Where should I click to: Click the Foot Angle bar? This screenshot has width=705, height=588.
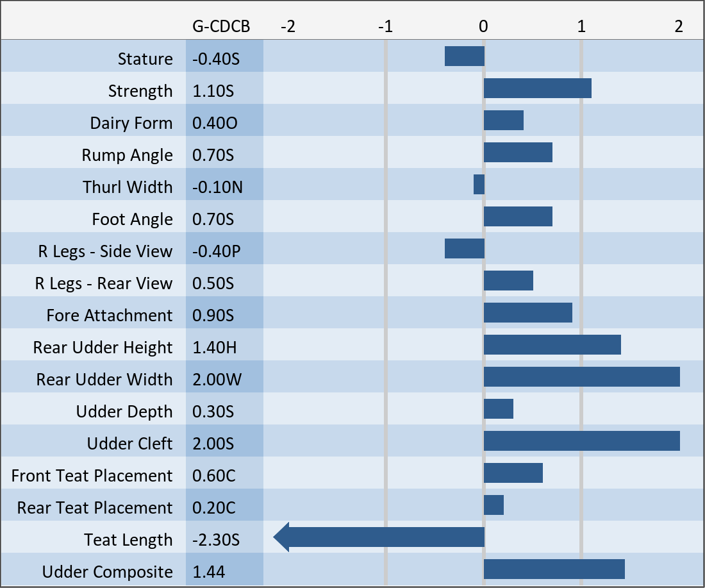pos(518,217)
